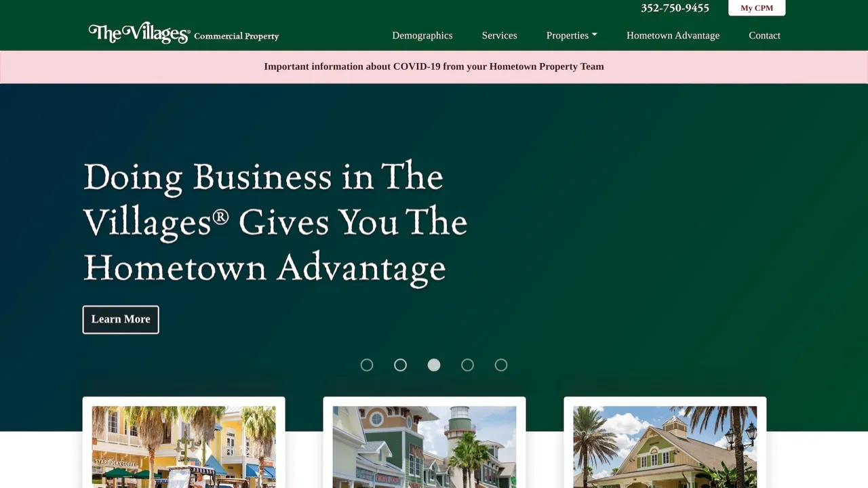868x488 pixels.
Task: Read COVID-19 information banner link
Action: click(434, 66)
